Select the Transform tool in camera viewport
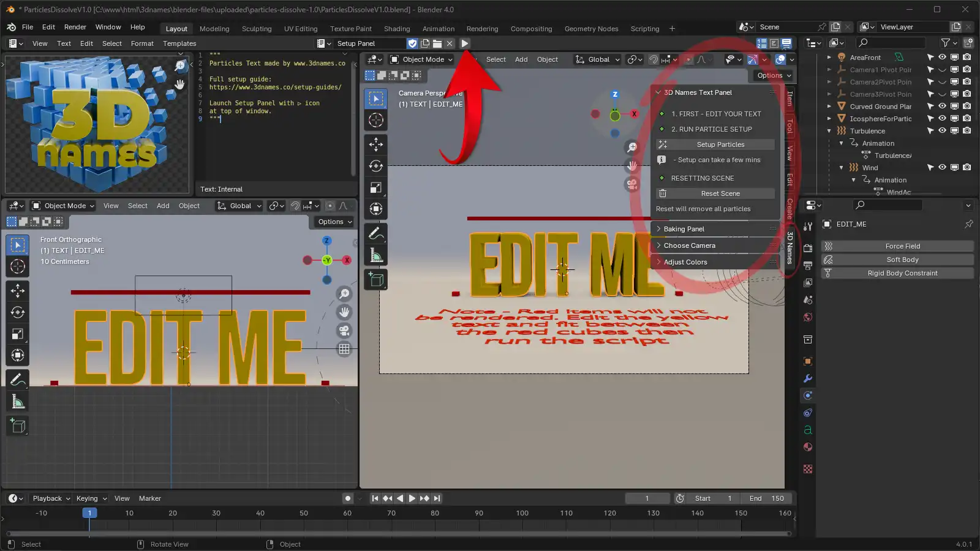 point(376,209)
